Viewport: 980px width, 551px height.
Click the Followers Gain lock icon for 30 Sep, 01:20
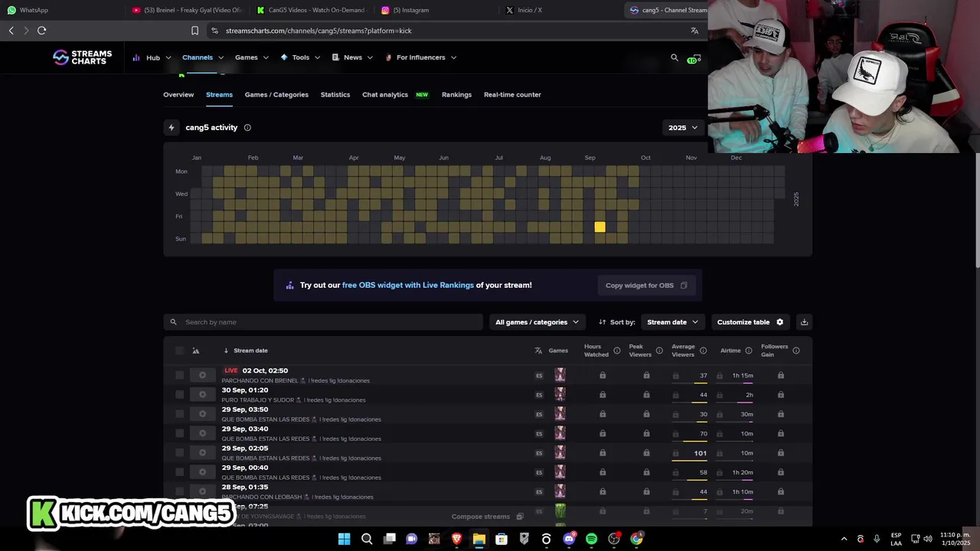coord(780,395)
